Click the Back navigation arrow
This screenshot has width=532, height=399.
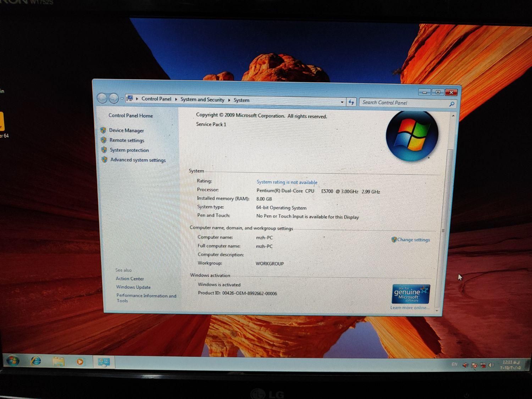point(102,98)
